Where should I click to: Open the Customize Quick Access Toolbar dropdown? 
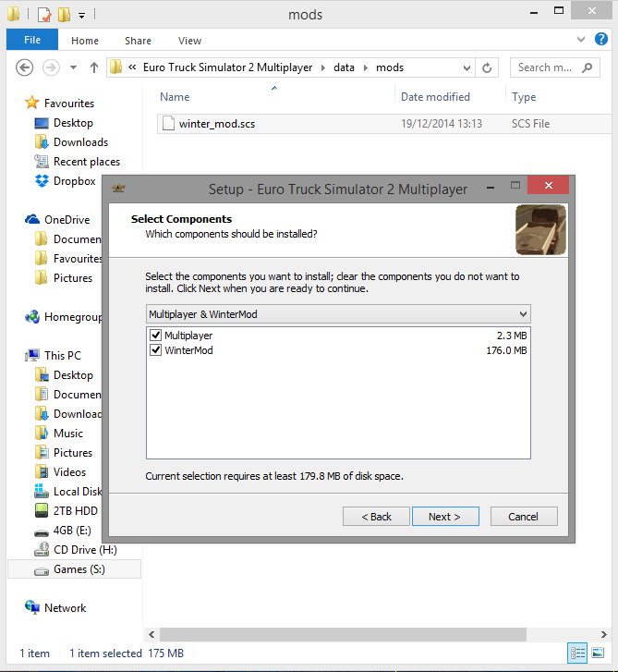(82, 16)
